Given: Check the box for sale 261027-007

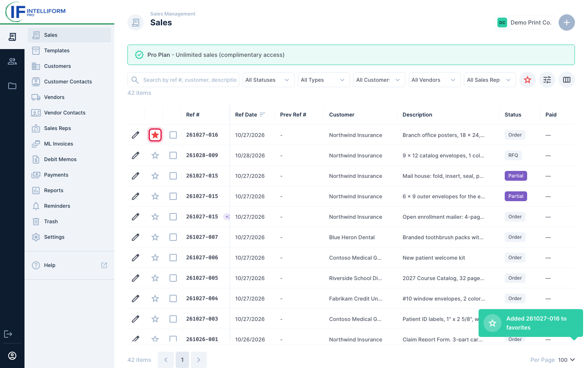Looking at the screenshot, I should pyautogui.click(x=173, y=237).
